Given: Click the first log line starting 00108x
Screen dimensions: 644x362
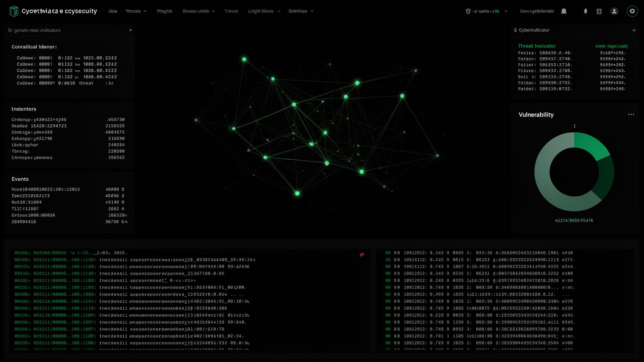Looking at the screenshot, I should tap(71, 253).
